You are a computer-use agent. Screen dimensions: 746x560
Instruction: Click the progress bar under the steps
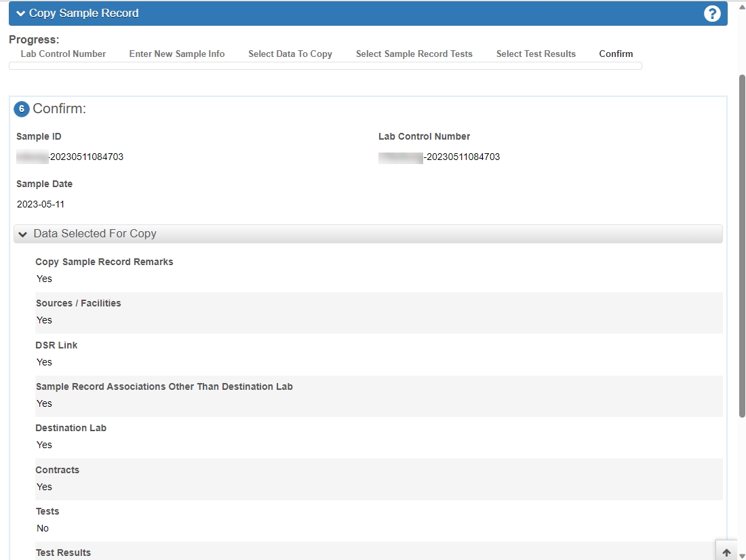point(326,66)
